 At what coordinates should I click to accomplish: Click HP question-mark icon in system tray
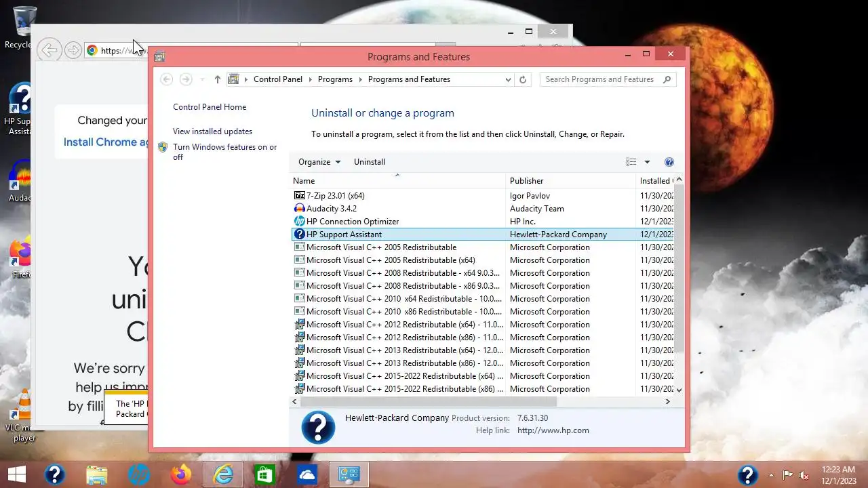(x=747, y=474)
